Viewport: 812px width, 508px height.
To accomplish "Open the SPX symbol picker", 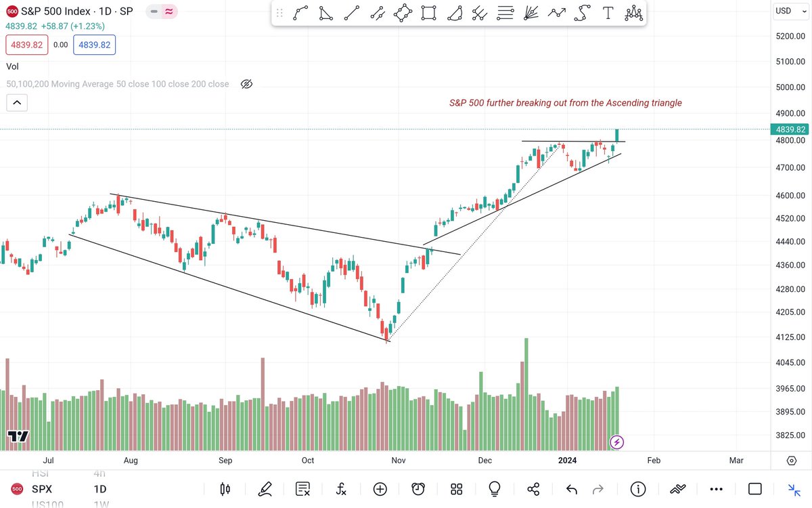I will (x=43, y=489).
